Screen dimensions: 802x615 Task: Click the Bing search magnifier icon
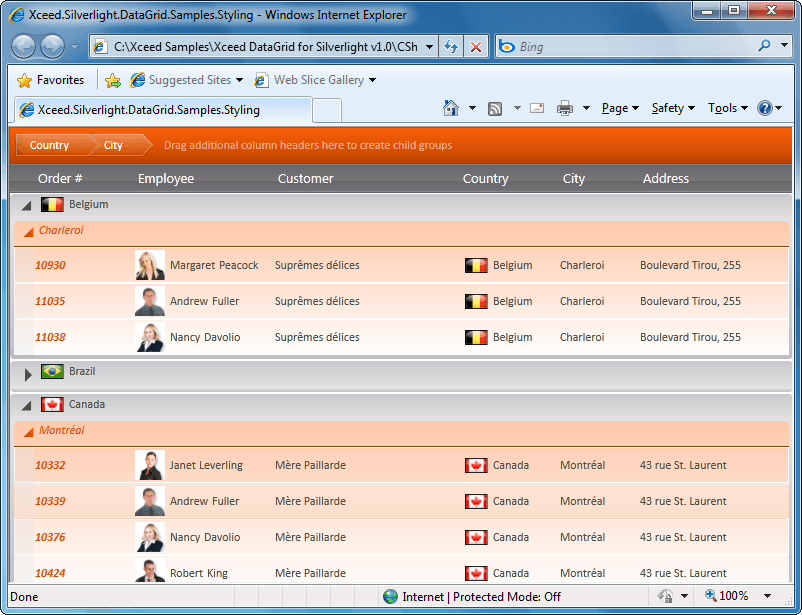click(x=764, y=46)
